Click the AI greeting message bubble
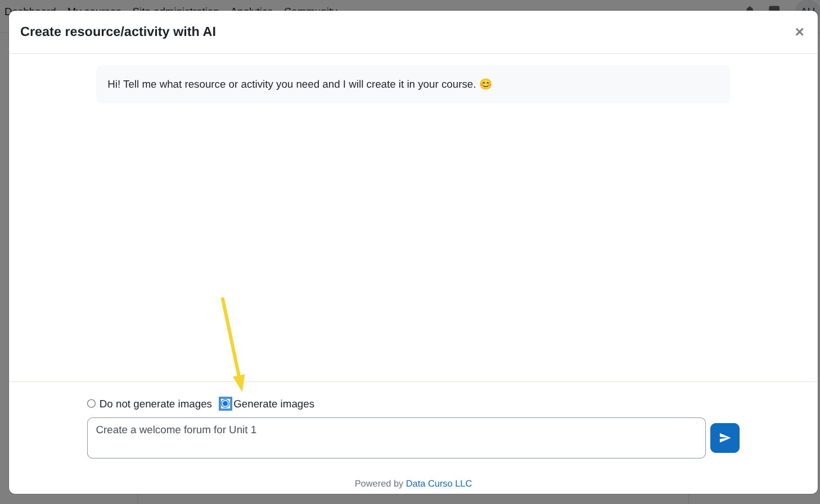Screen dimensions: 820x504 coord(413,84)
